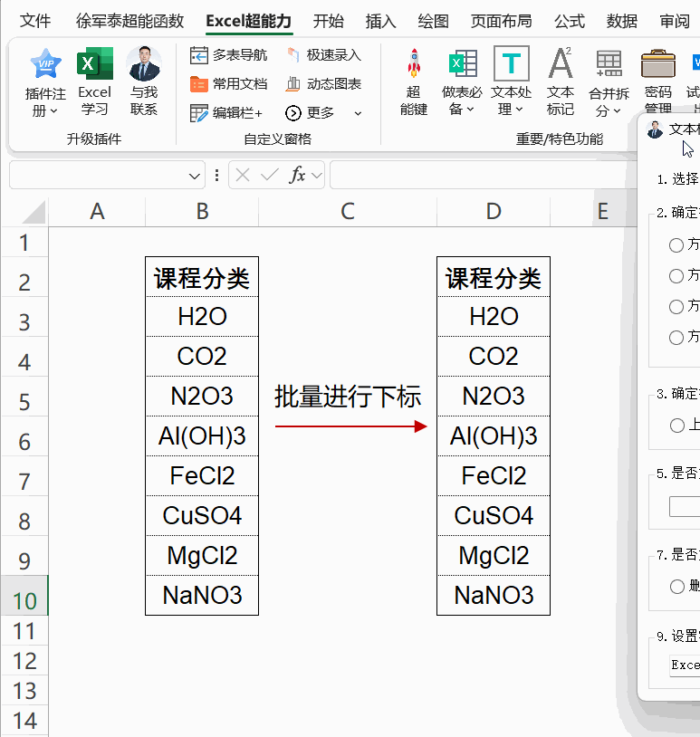700x737 pixels.
Task: Expand 插件注册 dropdown chevron
Action: pos(53,111)
